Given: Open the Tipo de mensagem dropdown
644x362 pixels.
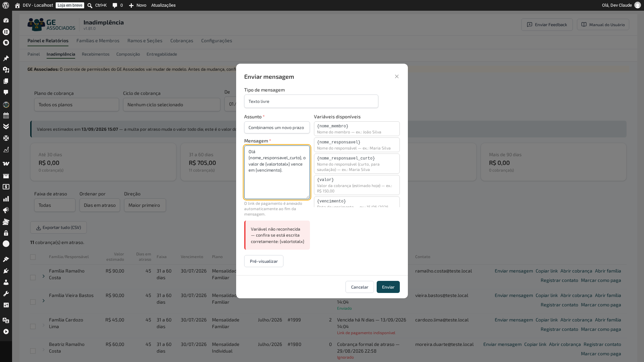Looking at the screenshot, I should [311, 101].
